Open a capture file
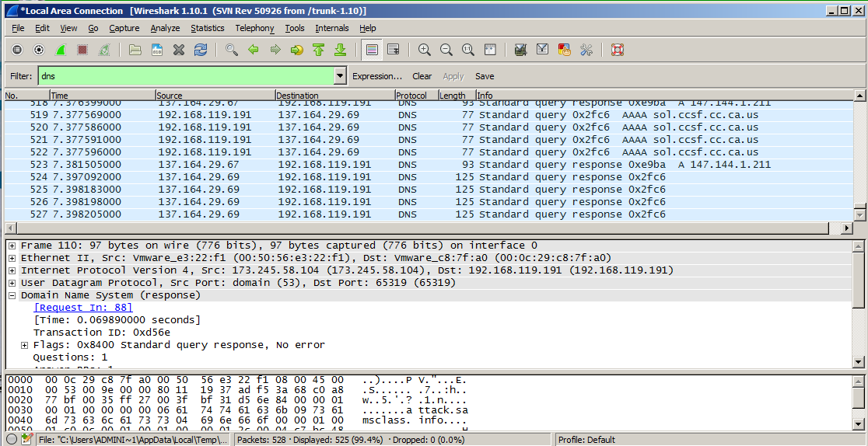Screen dimensions: 868x446 coord(135,51)
